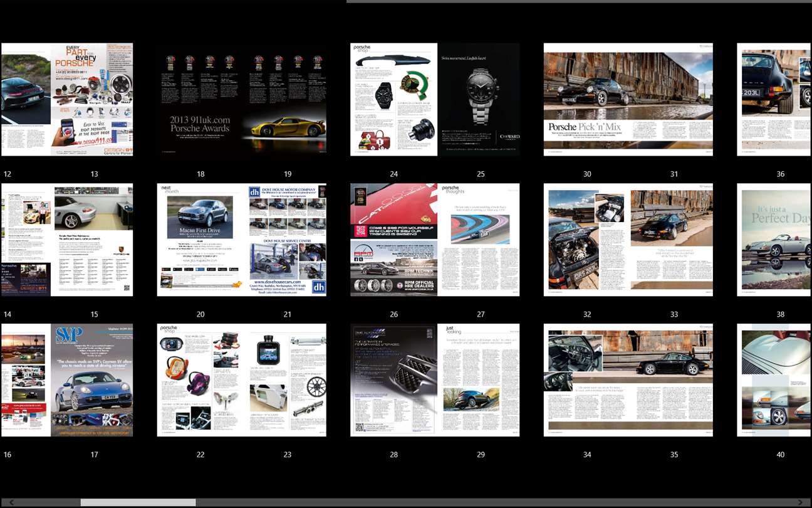This screenshot has height=508, width=812.
Task: Click page number label 22
Action: [200, 455]
